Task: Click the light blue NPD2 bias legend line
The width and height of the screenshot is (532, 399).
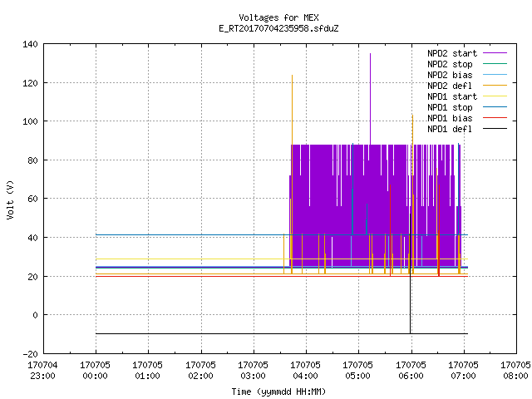Action: coord(495,74)
